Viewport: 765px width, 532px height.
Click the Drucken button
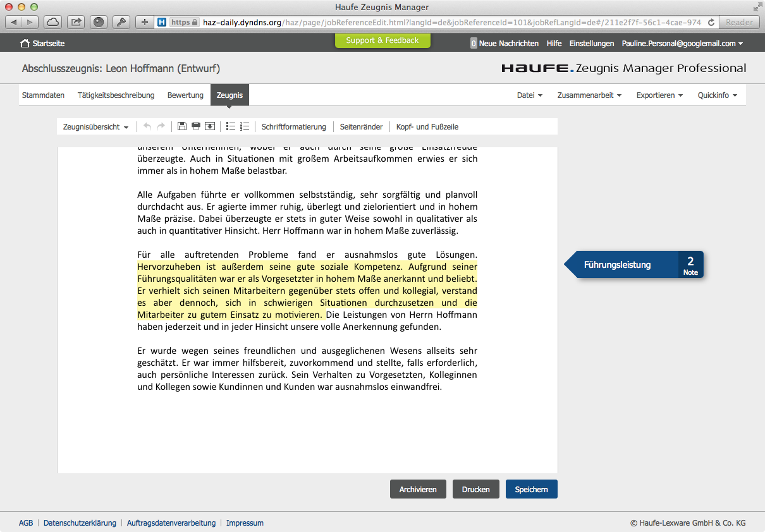(476, 490)
